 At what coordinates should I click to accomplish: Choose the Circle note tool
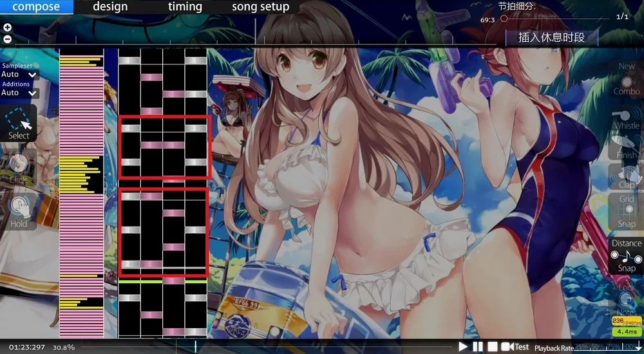tap(19, 167)
